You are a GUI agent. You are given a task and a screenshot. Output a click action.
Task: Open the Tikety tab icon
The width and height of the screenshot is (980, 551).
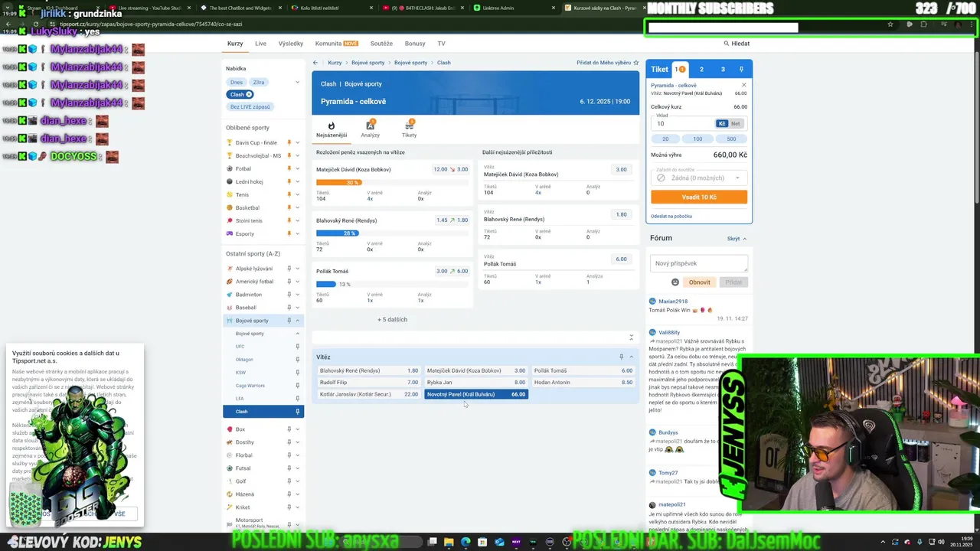pos(410,126)
